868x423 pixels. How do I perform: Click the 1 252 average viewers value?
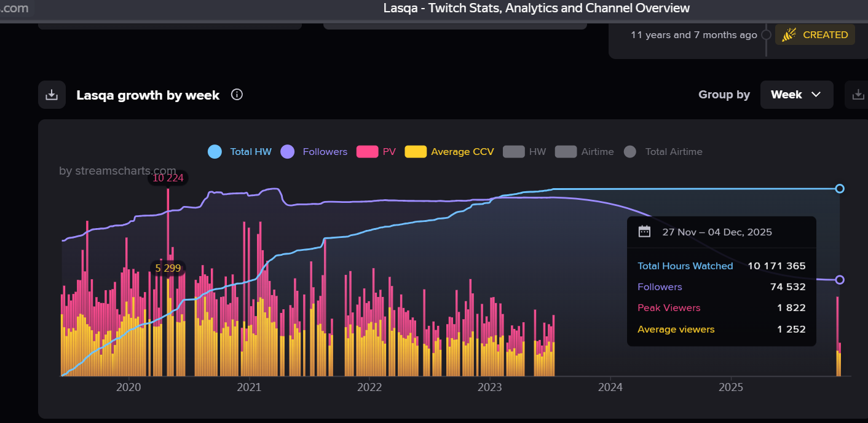click(x=791, y=330)
